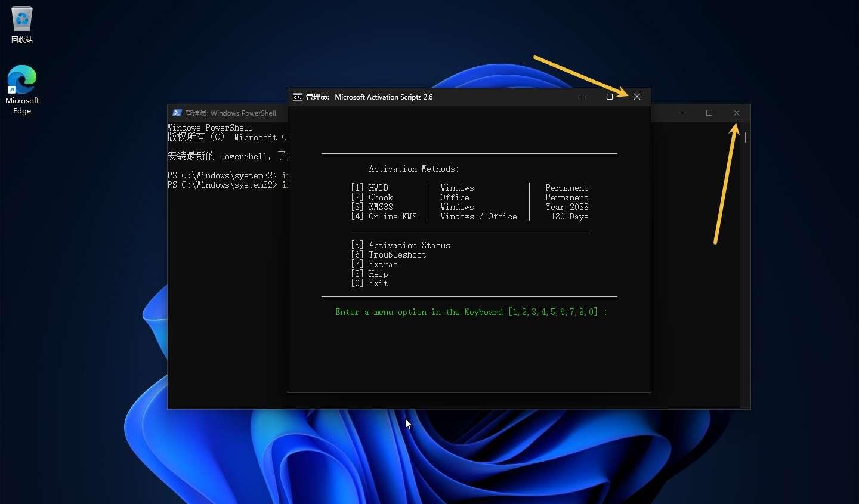Click the '[6] Troubleshoot' line
Viewport: 859px width, 504px height.
point(388,255)
